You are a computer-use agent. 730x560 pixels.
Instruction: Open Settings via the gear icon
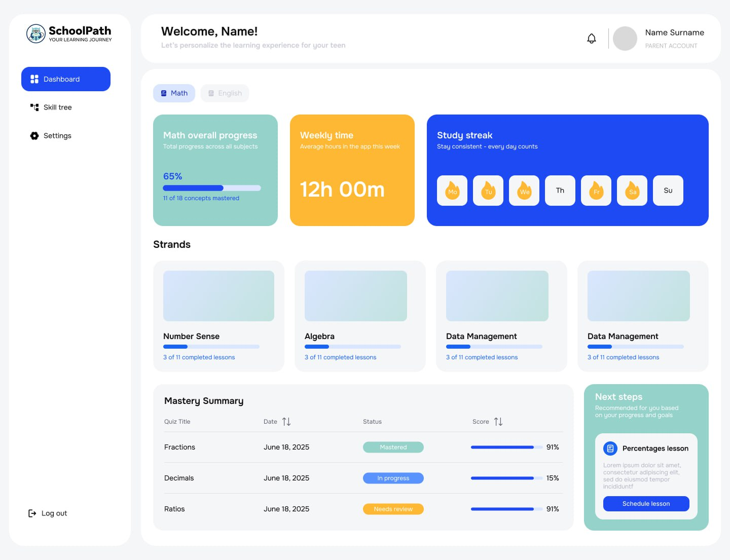tap(34, 135)
